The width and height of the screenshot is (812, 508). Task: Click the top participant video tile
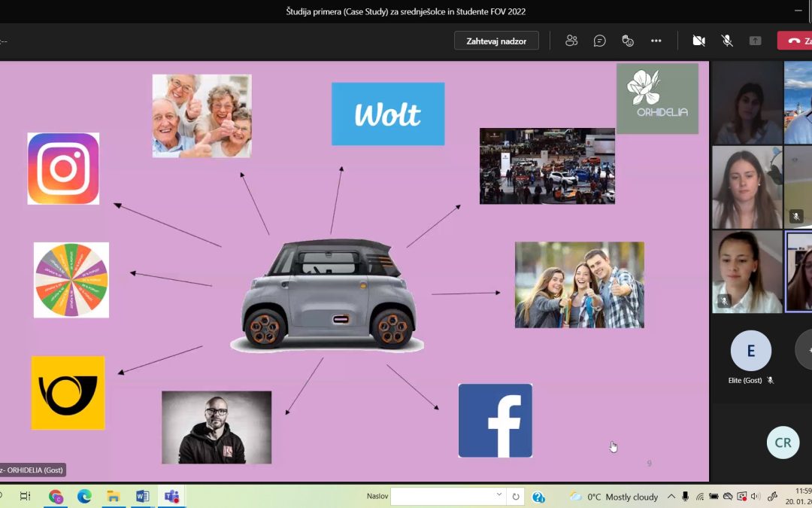point(747,102)
